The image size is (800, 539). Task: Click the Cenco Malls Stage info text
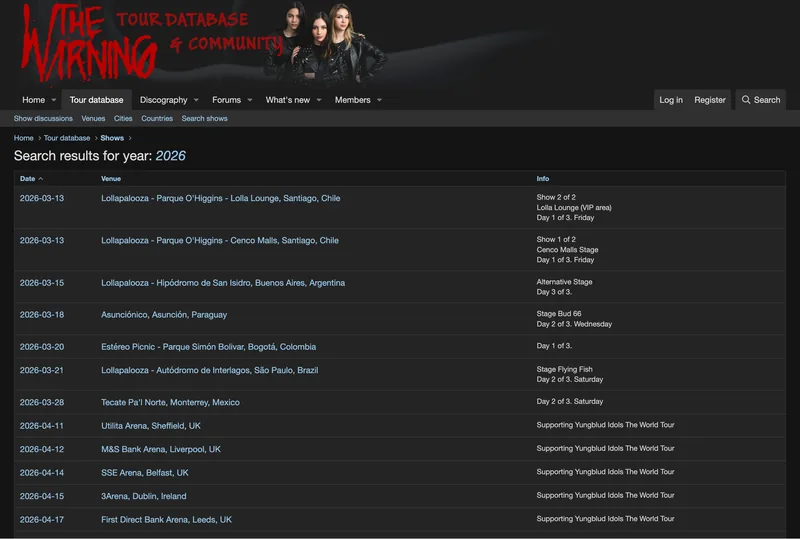pos(567,250)
